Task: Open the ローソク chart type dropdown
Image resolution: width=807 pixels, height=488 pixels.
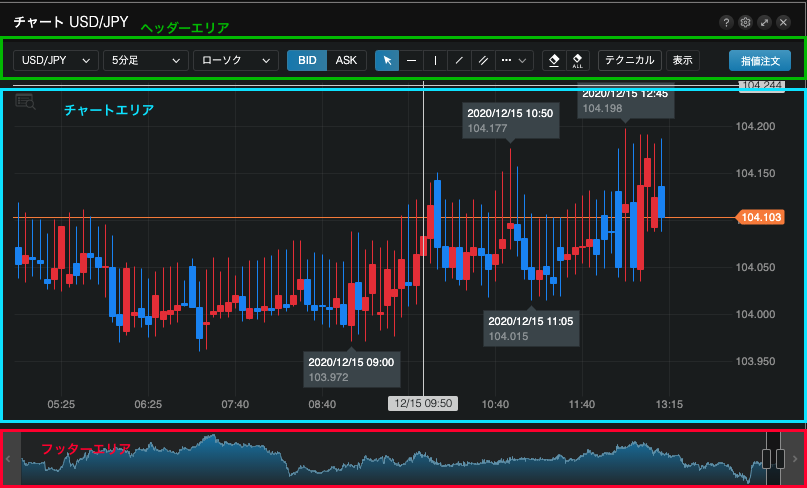Action: coord(236,60)
